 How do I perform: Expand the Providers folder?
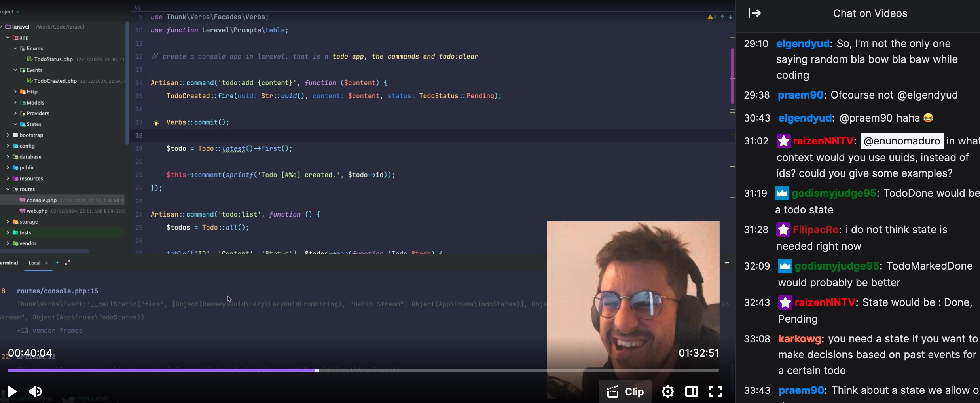(15, 113)
